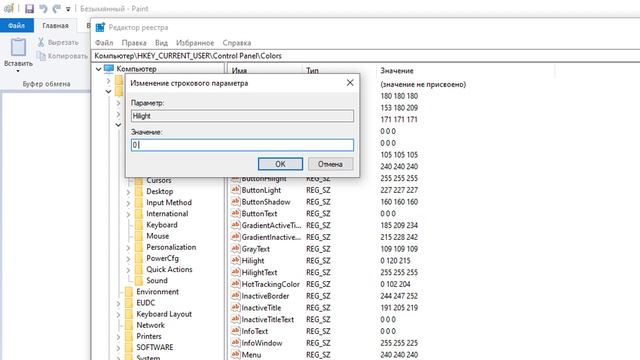
Task: Expand the International registry key
Action: click(x=128, y=214)
